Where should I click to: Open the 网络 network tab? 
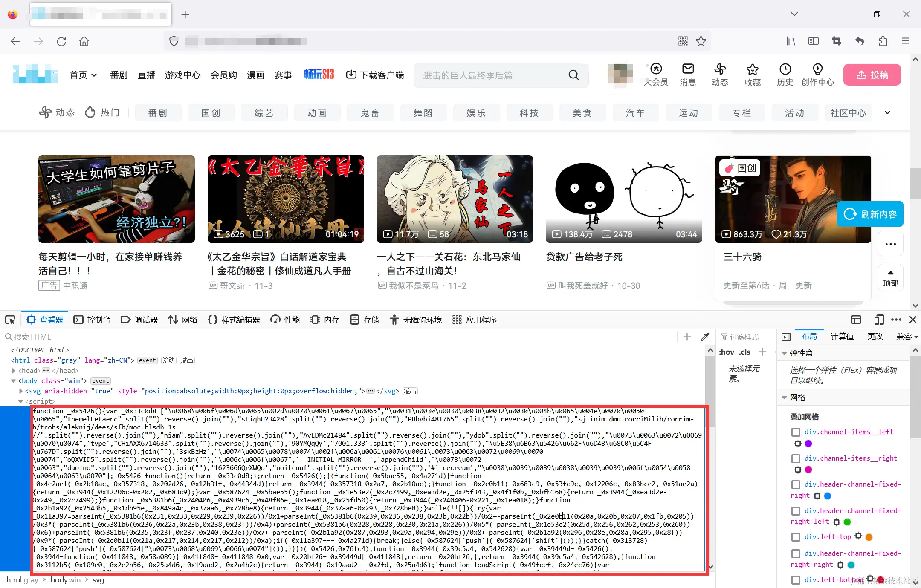[x=183, y=320]
